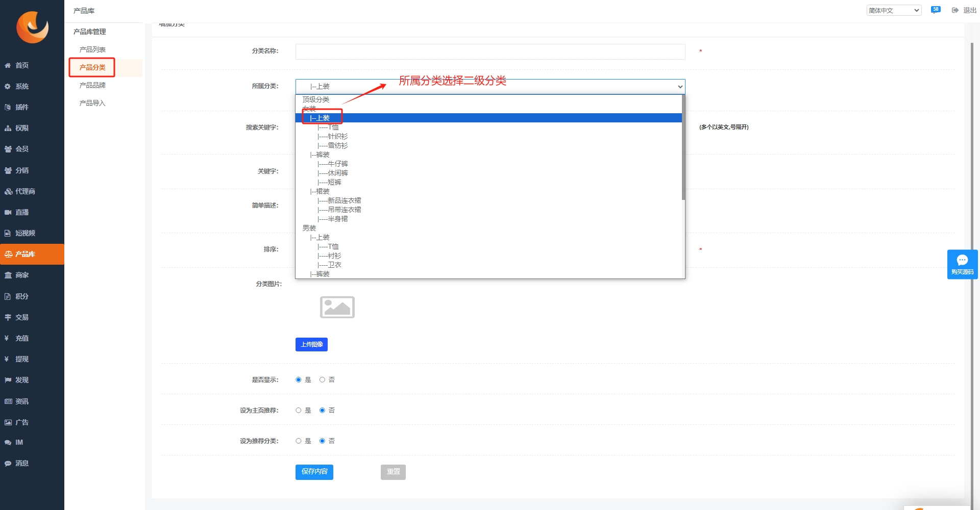Open the 简体中文 language dropdown
Viewport: 980px width, 510px height.
tap(894, 10)
